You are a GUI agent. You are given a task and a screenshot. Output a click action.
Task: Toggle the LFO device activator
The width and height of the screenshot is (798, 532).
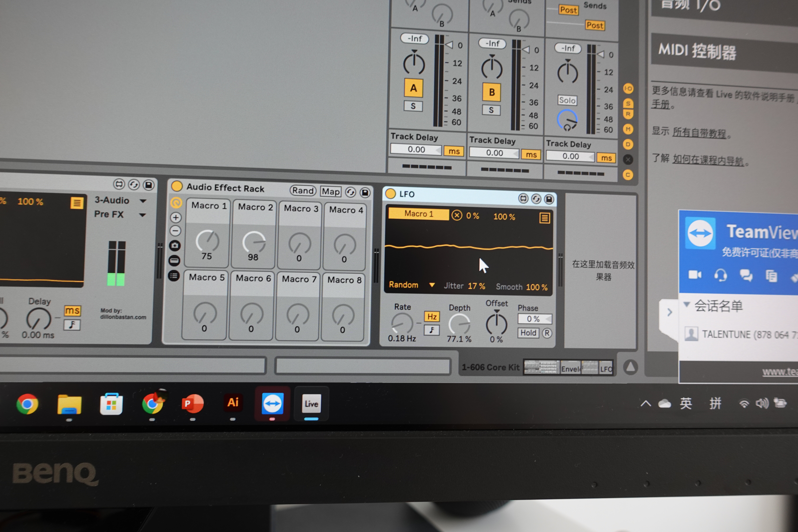391,193
